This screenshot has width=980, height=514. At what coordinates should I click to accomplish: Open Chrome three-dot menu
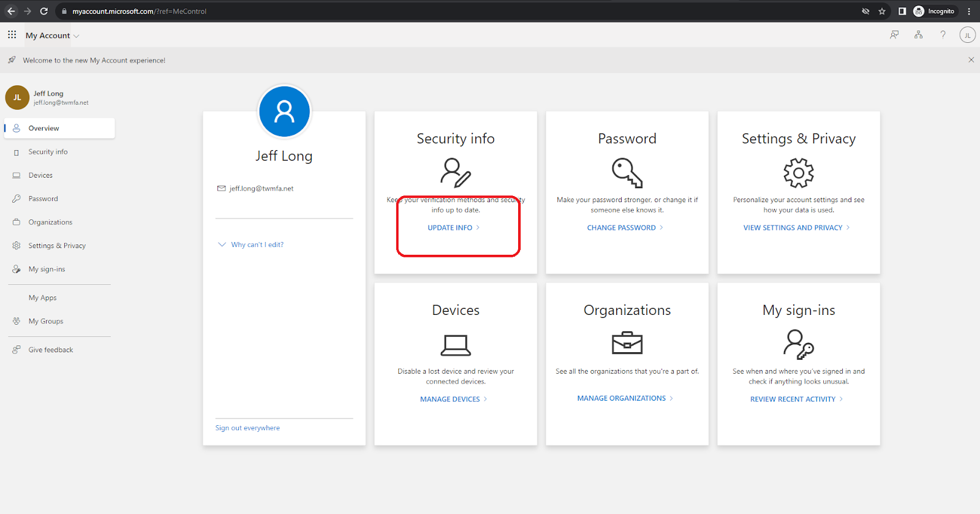(x=969, y=11)
